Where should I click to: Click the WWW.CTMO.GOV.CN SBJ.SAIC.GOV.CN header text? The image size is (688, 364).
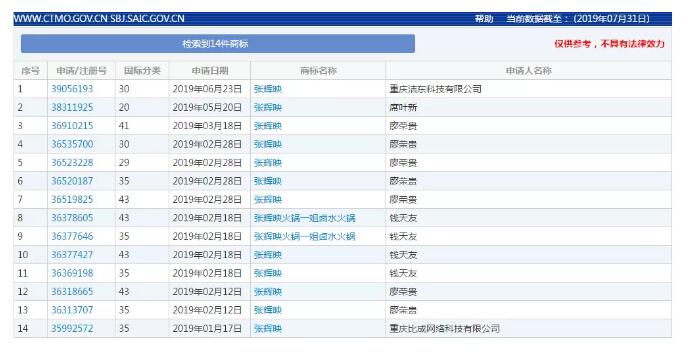[x=99, y=18]
